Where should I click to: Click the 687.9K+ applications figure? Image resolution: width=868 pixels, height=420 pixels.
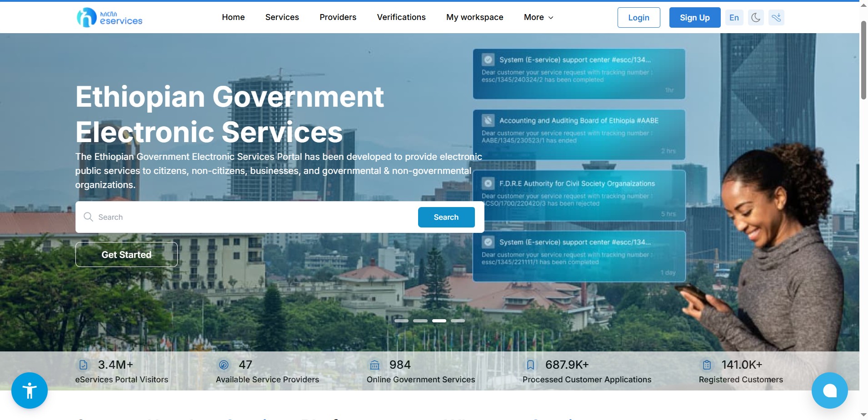[567, 365]
